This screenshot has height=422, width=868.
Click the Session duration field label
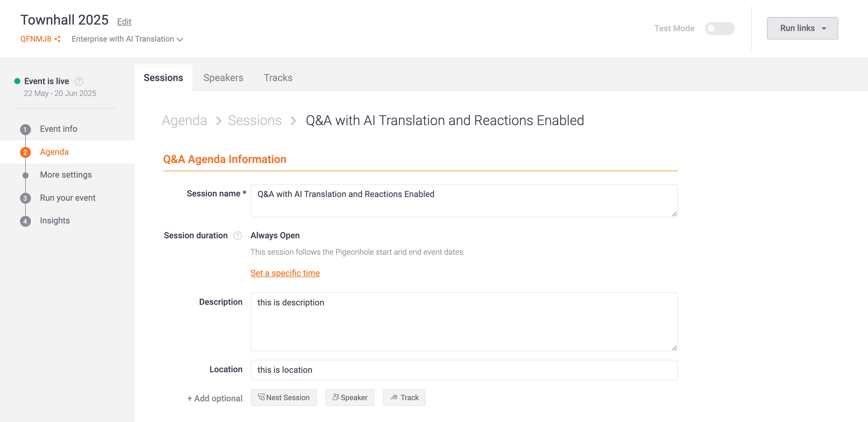(196, 236)
